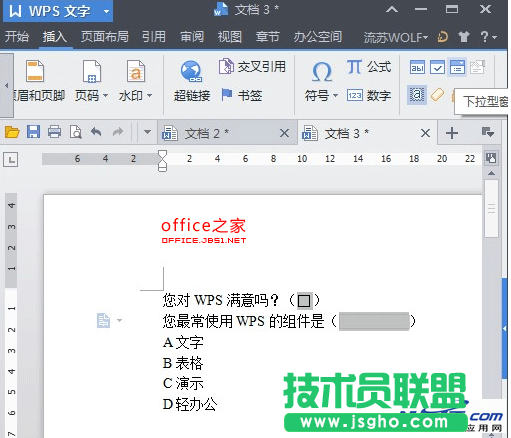Image resolution: width=511 pixels, height=438 pixels.
Task: Open the help question mark menu
Action: click(x=488, y=37)
